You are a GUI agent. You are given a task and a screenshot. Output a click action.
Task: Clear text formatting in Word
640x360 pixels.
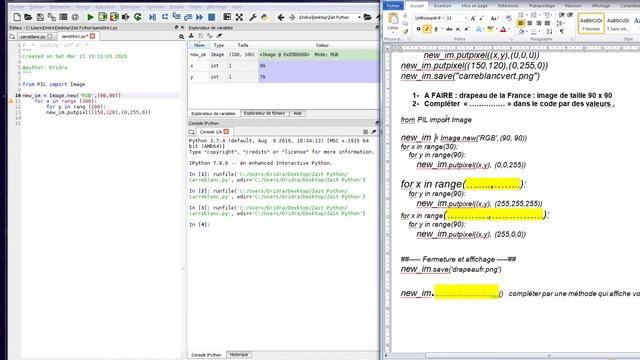(x=509, y=18)
